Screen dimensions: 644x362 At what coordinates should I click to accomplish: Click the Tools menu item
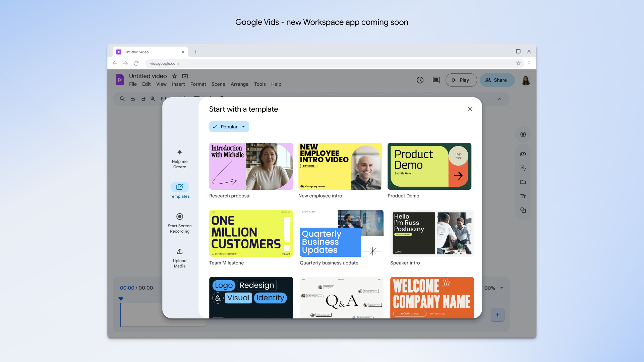[259, 84]
